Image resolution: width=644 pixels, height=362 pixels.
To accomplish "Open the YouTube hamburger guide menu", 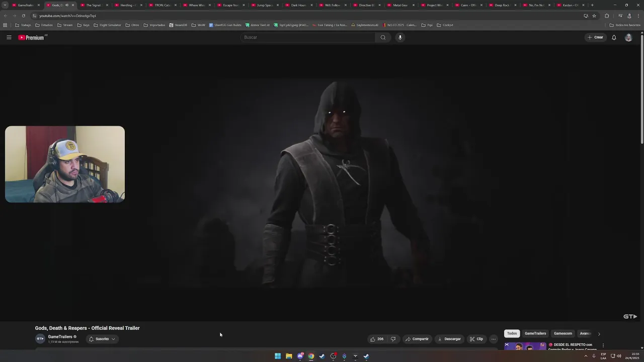I will click(x=9, y=37).
